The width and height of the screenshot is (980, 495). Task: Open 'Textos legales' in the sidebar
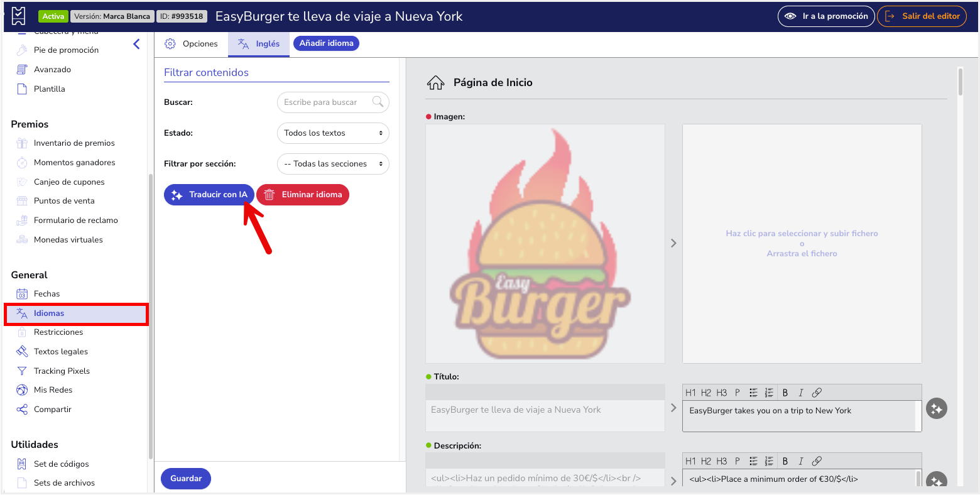tap(61, 352)
